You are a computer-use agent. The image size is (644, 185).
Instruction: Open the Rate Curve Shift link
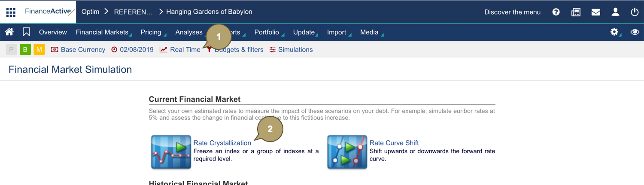394,143
